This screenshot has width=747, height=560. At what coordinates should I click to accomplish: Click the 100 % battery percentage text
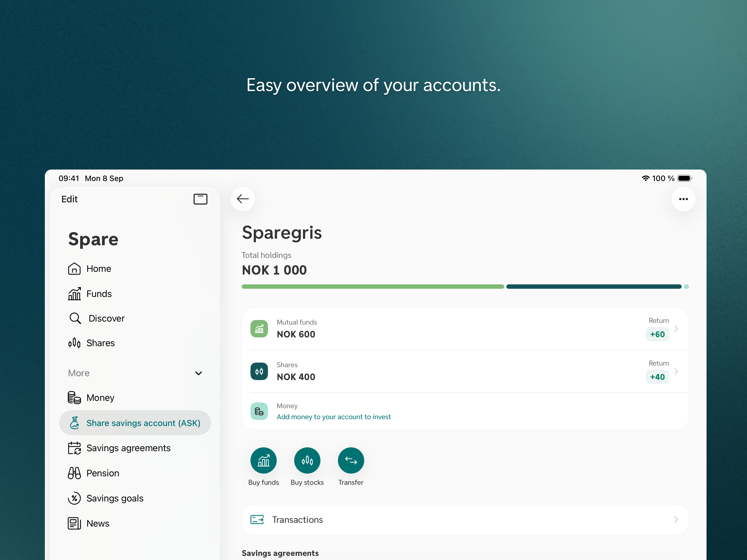click(663, 178)
